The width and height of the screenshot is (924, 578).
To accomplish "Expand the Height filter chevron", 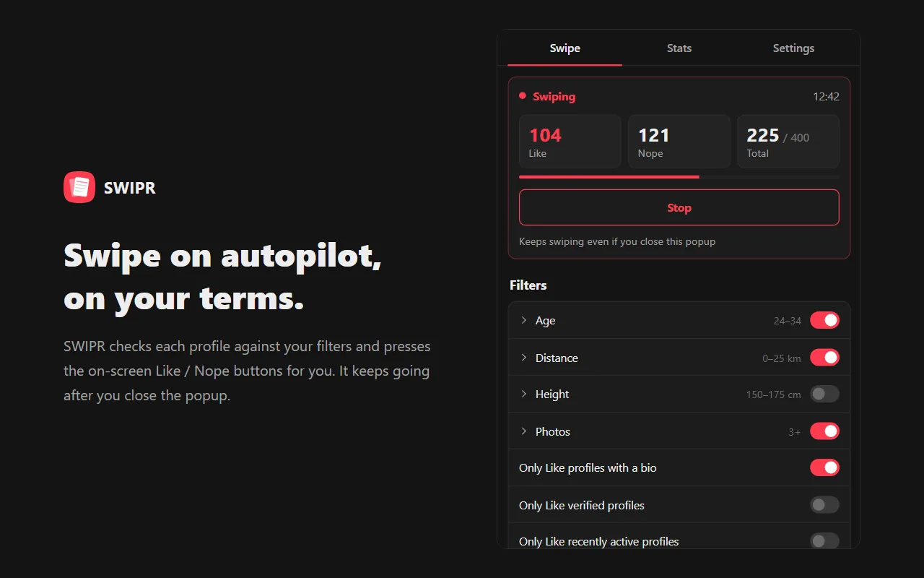I will coord(524,394).
